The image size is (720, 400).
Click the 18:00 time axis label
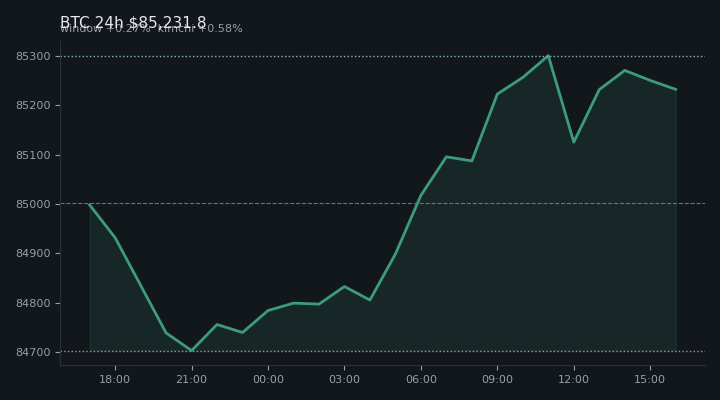click(x=115, y=379)
